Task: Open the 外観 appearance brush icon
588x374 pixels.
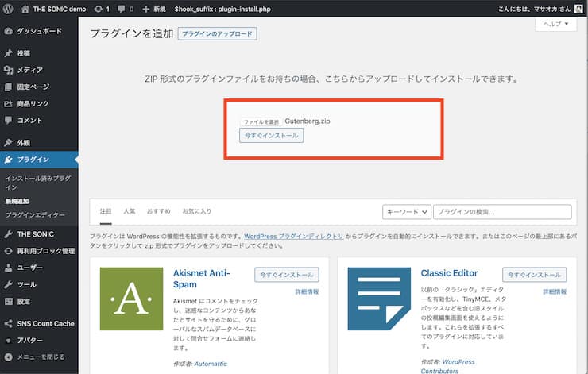Action: (8, 143)
